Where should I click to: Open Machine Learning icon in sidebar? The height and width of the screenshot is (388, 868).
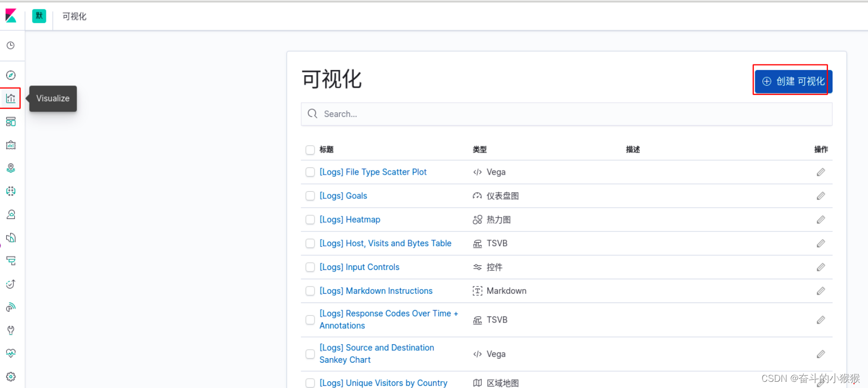[11, 191]
